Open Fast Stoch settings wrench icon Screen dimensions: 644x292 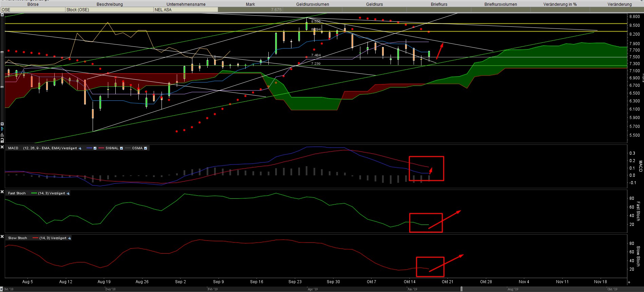pyautogui.click(x=68, y=193)
